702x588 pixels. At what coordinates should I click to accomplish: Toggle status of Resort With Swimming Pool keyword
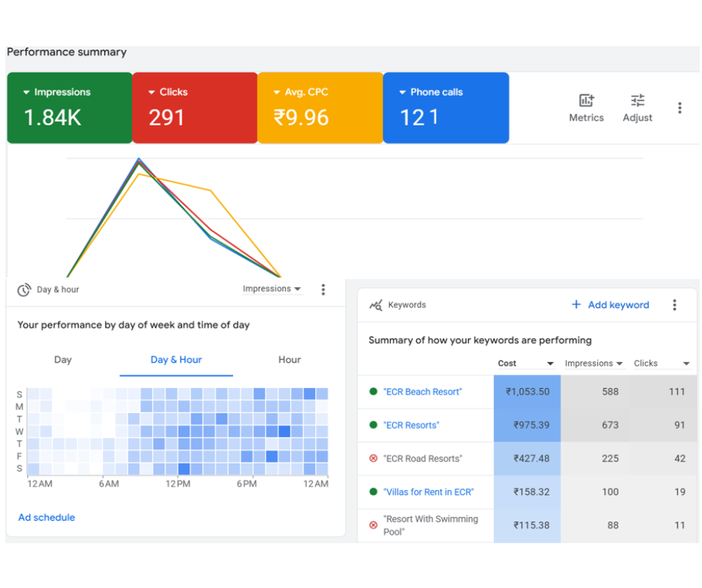(373, 525)
